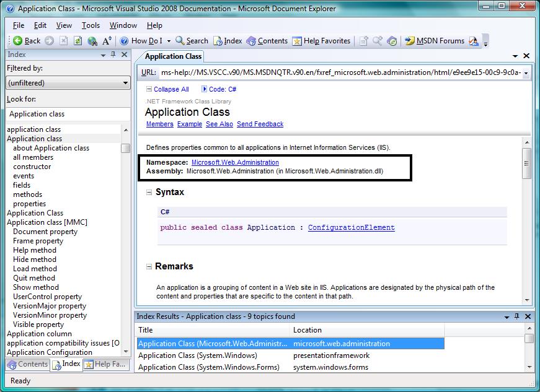This screenshot has height=392, width=540.
Task: Open the Tools menu
Action: 91,25
